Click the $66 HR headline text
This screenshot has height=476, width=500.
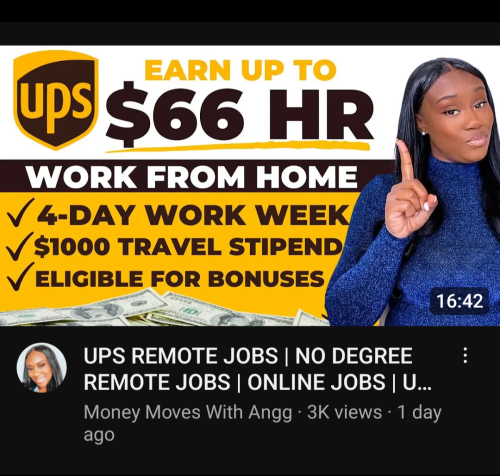point(239,114)
